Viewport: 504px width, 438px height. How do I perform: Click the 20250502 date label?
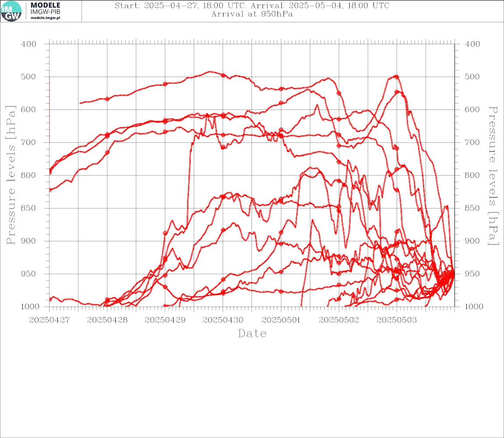339,320
